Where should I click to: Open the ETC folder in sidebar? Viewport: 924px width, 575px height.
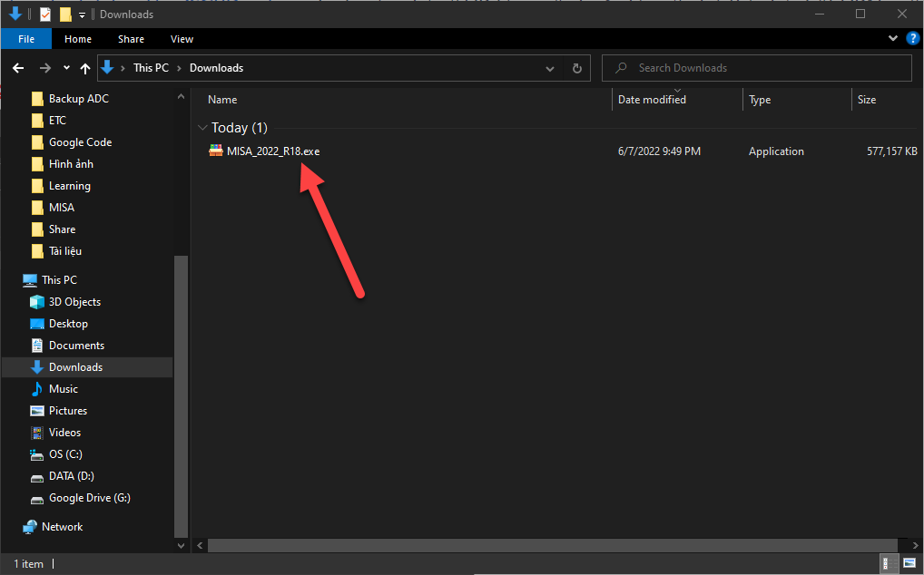point(57,120)
